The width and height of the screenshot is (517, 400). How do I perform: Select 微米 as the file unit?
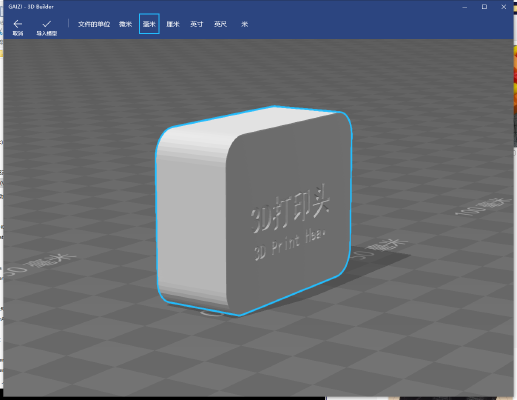125,24
